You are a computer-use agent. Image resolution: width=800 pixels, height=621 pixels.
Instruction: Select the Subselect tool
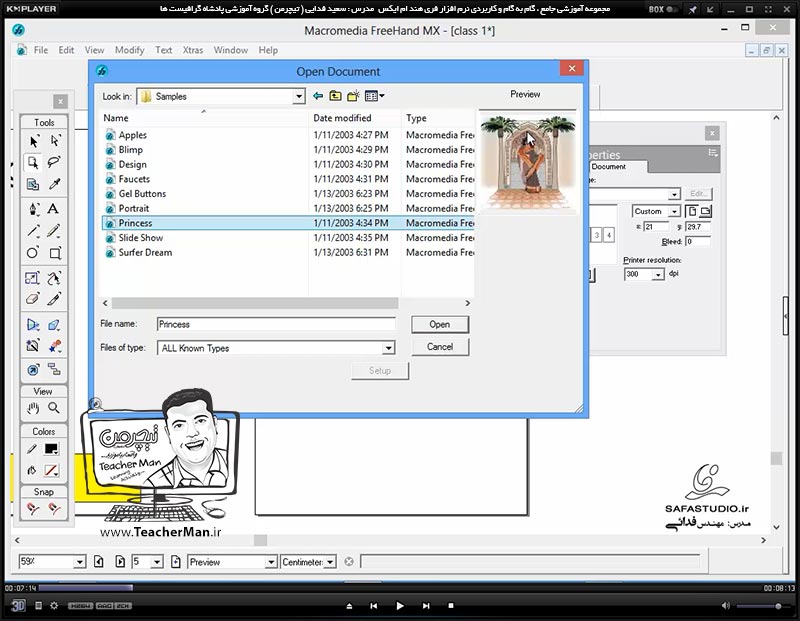[x=55, y=141]
